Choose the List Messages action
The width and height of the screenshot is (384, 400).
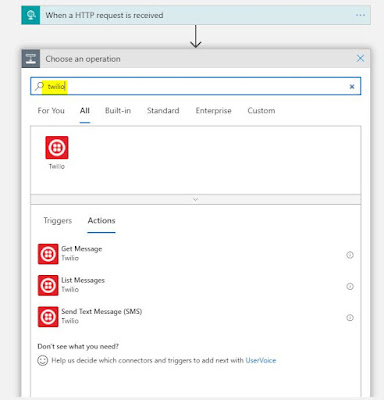tap(196, 285)
